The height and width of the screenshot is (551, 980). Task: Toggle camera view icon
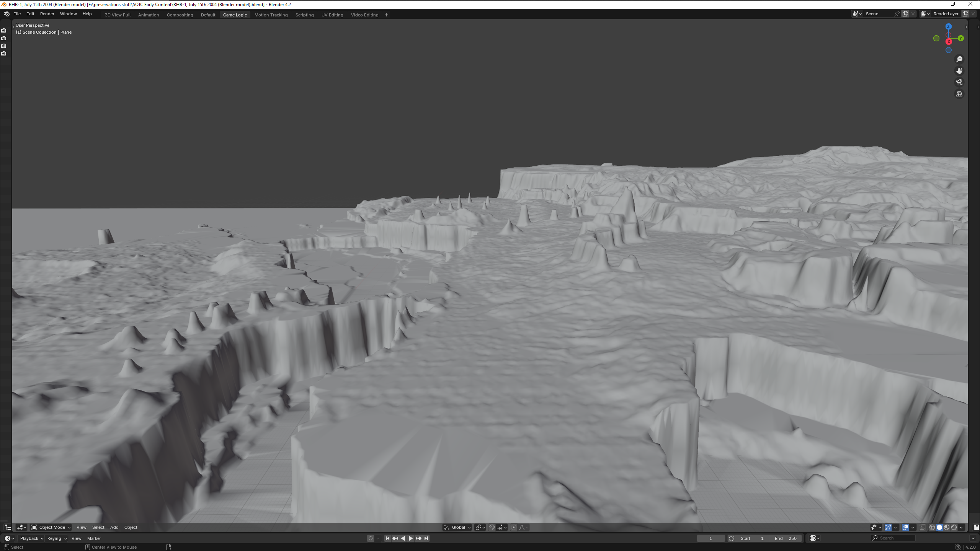(x=959, y=82)
